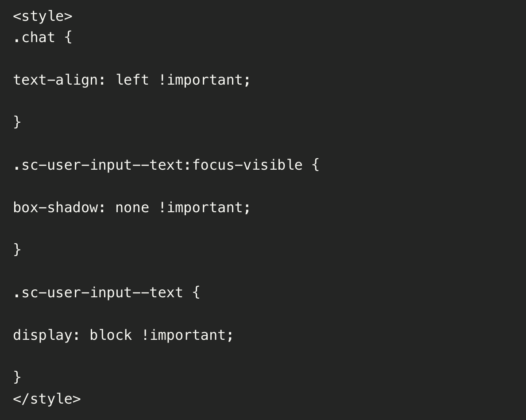The width and height of the screenshot is (526, 420).
Task: Click the value block in display
Action: click(111, 335)
